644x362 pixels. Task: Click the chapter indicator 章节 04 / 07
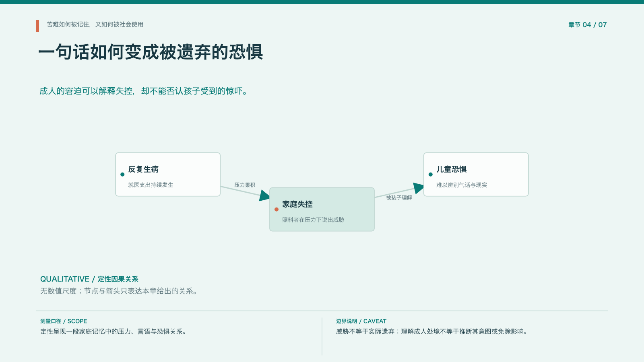(x=587, y=25)
